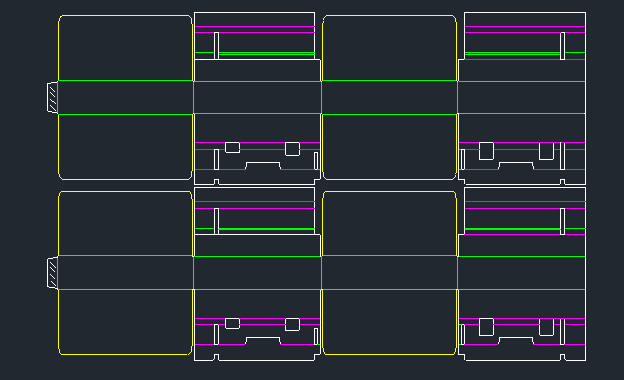Select small white square in lower-left layout bottom flap

coord(232,323)
